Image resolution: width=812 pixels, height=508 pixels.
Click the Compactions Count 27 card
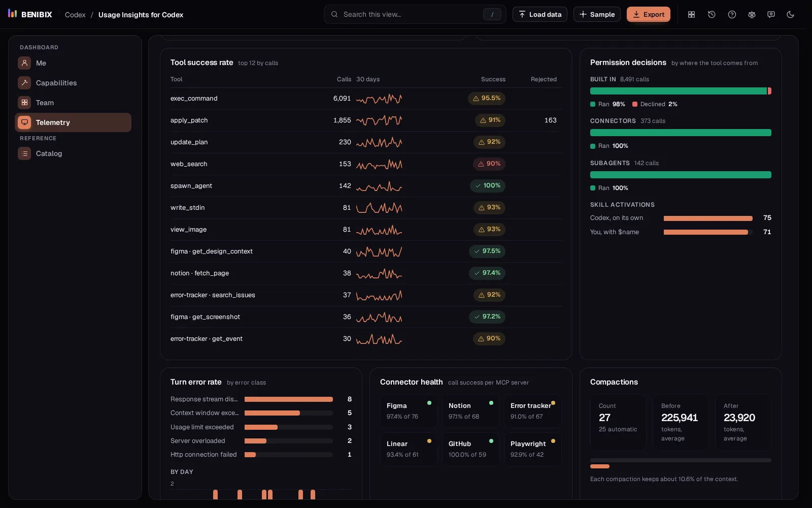tap(618, 422)
